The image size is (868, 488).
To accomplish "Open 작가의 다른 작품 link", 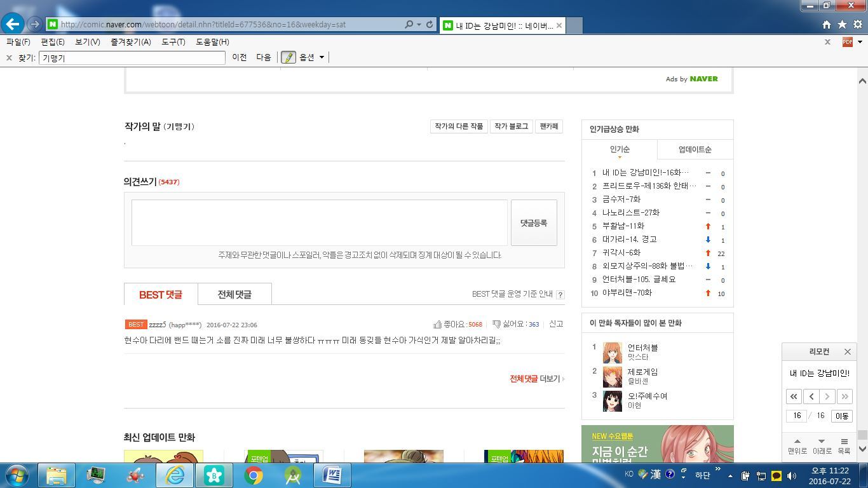I will click(459, 126).
